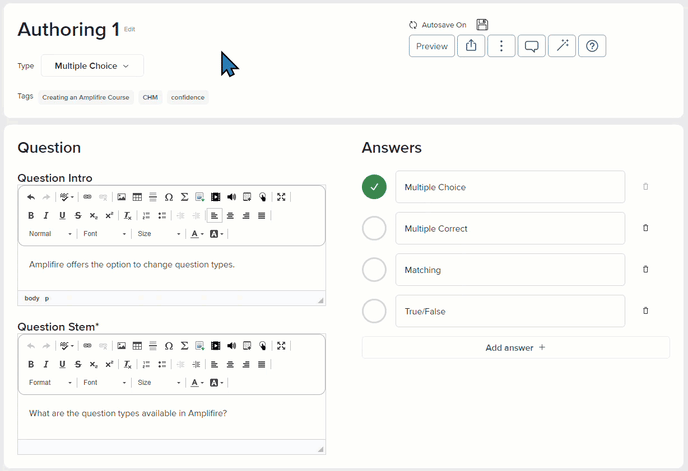Click the CHM tag
688x471 pixels.
[x=150, y=97]
